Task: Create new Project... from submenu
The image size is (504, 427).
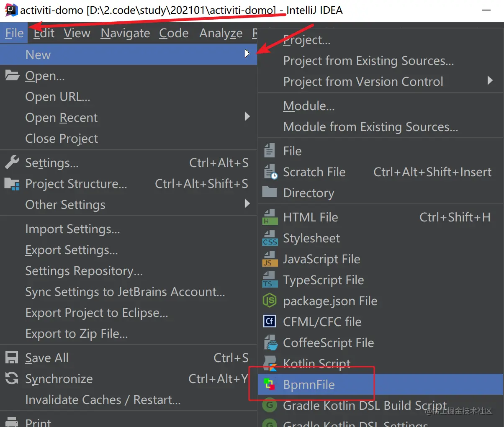Action: pyautogui.click(x=381, y=40)
